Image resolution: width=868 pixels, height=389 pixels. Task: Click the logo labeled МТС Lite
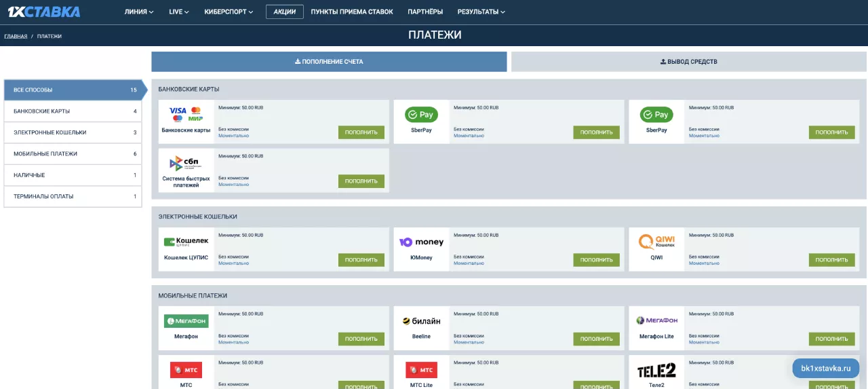tap(421, 370)
